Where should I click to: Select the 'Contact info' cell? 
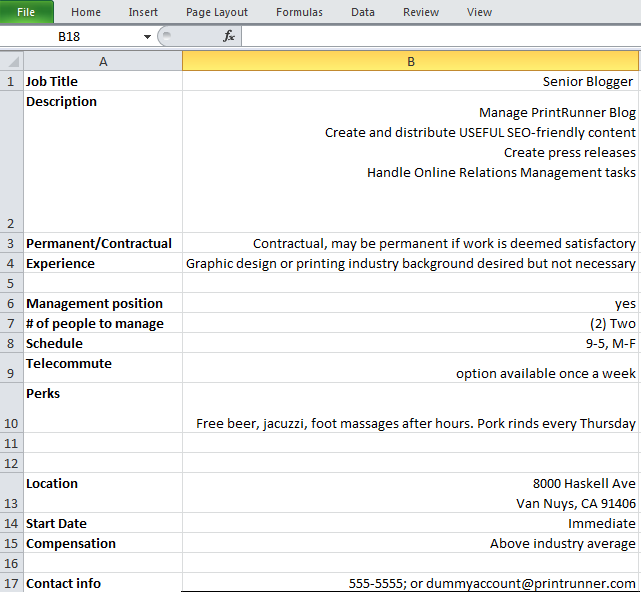pyautogui.click(x=103, y=583)
